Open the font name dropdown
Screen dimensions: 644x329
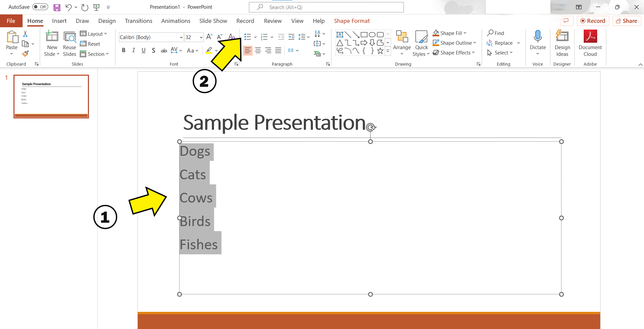coord(181,37)
